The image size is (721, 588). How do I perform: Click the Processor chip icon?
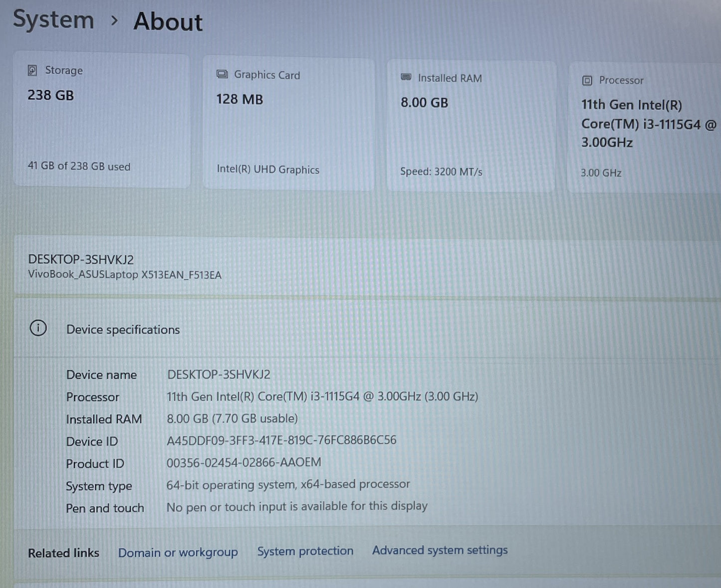click(x=587, y=80)
